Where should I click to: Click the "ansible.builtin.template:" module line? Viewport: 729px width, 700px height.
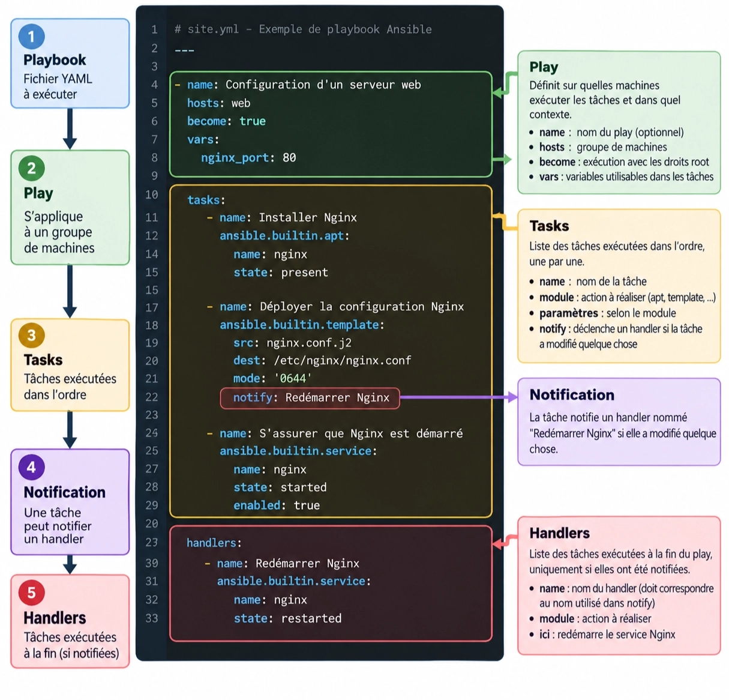[302, 325]
